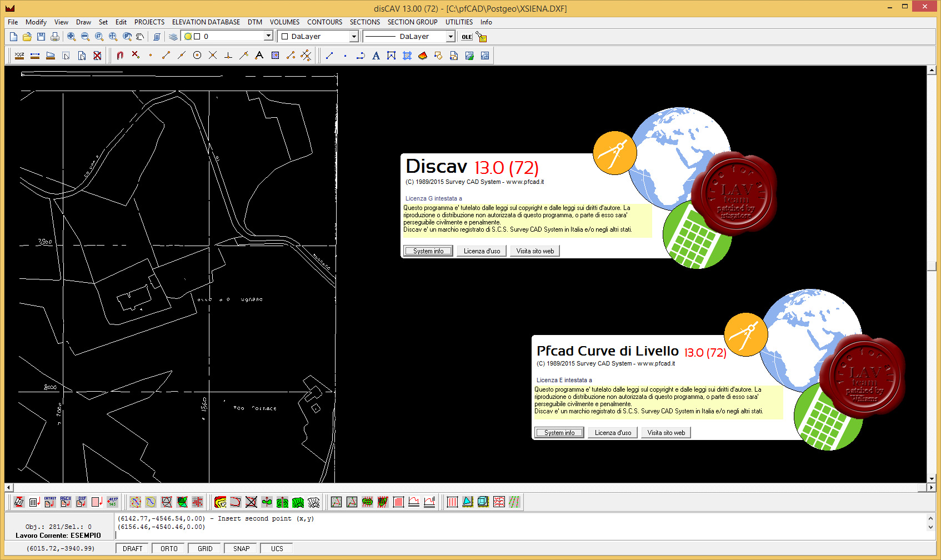Select the circle center snap icon
This screenshot has width=941, height=560.
[x=197, y=56]
